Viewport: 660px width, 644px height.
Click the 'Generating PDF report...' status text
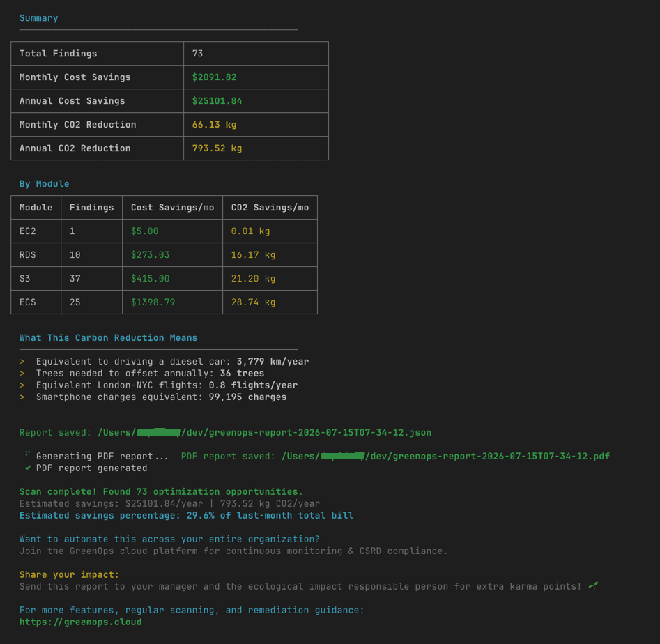(x=102, y=457)
